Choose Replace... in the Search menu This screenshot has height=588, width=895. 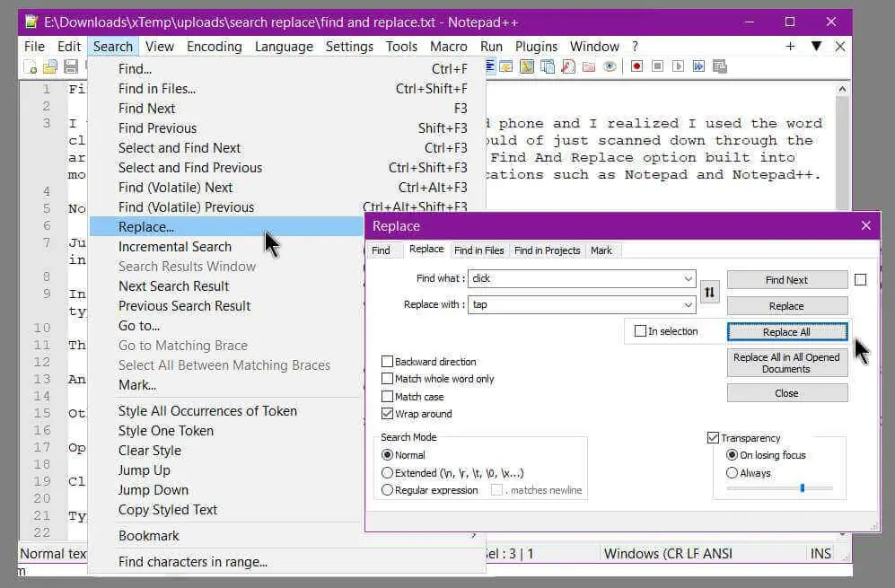pyautogui.click(x=226, y=226)
